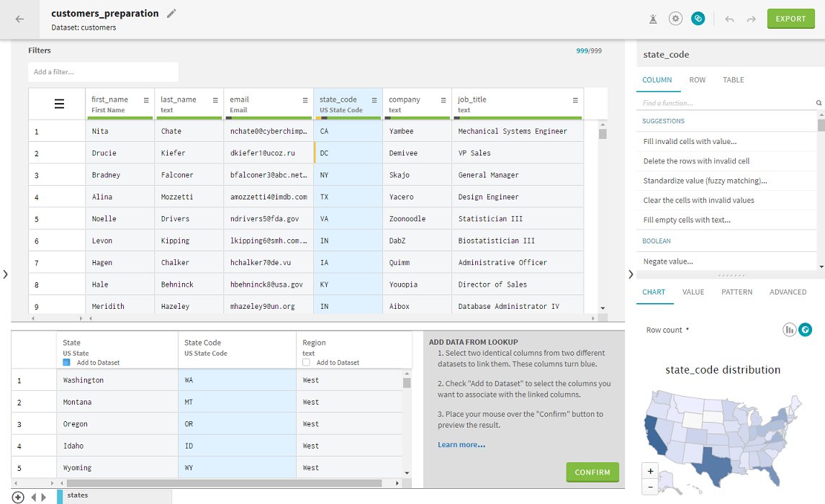Switch to the PATTERN tab
825x504 pixels.
pos(736,292)
